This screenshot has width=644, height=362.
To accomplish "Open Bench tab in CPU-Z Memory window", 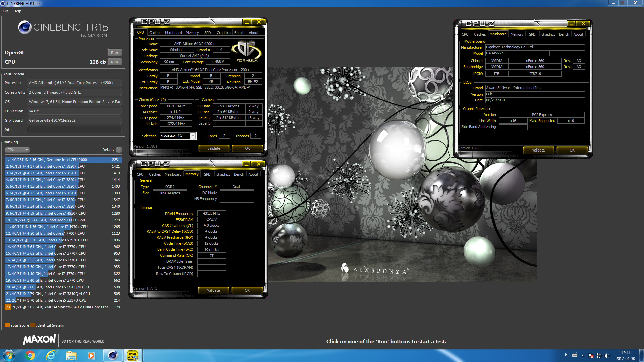I will pyautogui.click(x=239, y=174).
